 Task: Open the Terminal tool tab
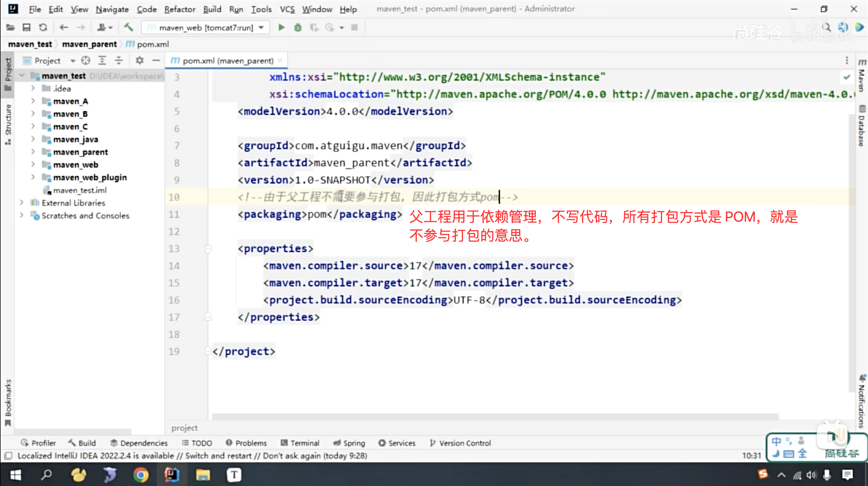click(x=300, y=443)
